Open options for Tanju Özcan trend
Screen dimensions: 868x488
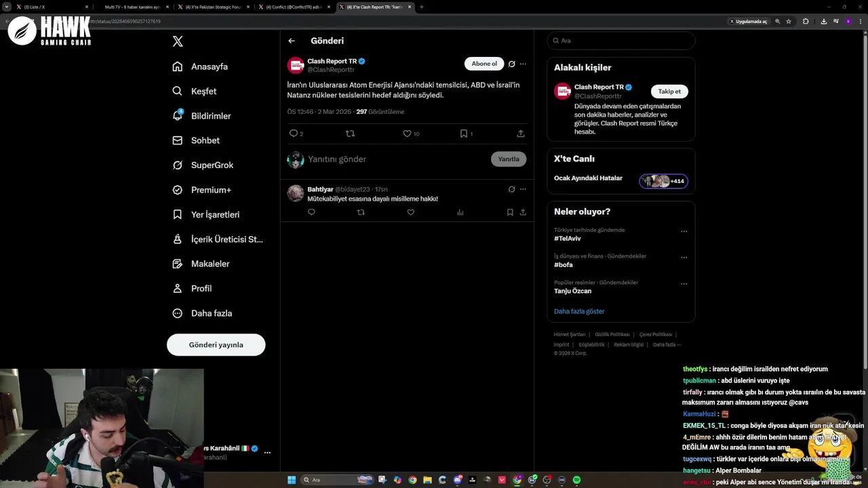click(x=684, y=284)
